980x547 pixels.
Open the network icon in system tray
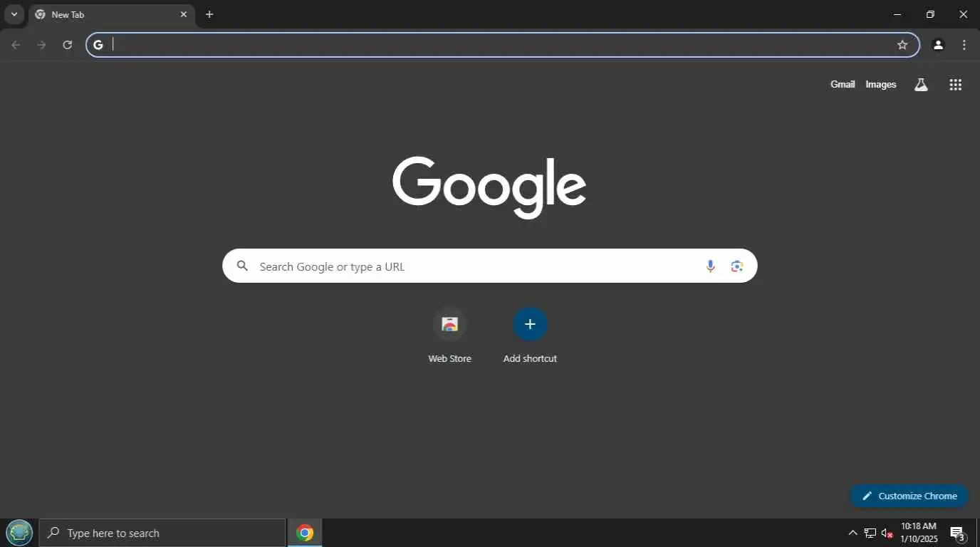coord(870,533)
